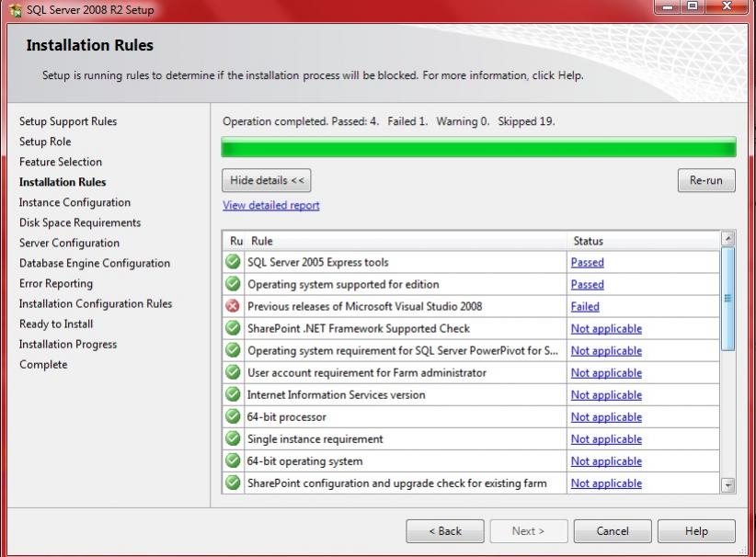Select the Installation Configuration Rules step
This screenshot has width=756, height=557.
(x=96, y=303)
